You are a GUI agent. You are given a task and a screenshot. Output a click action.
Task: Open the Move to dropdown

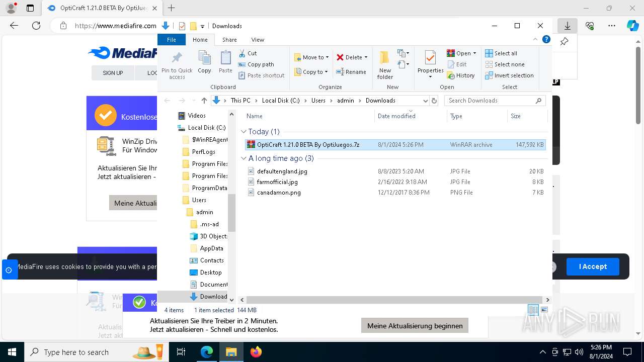point(311,57)
